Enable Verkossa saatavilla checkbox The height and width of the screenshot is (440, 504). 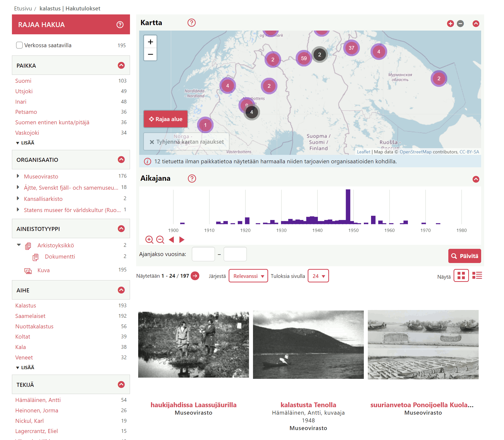[19, 45]
